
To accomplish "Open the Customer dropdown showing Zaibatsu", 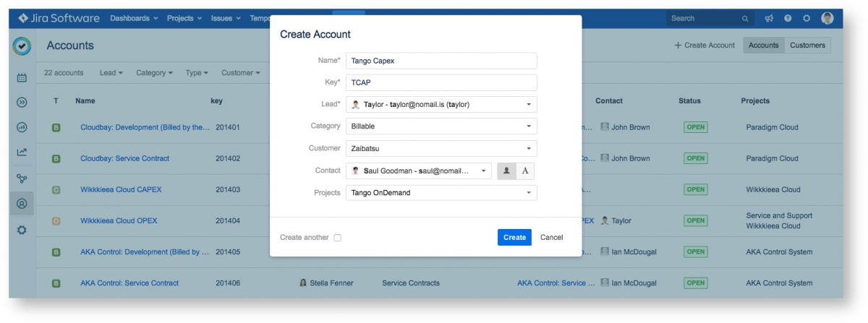I will point(441,149).
